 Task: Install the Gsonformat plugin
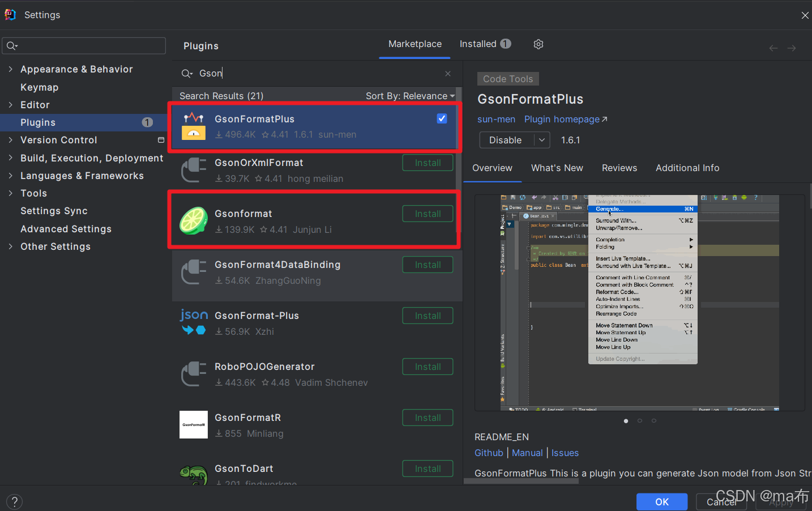click(428, 214)
